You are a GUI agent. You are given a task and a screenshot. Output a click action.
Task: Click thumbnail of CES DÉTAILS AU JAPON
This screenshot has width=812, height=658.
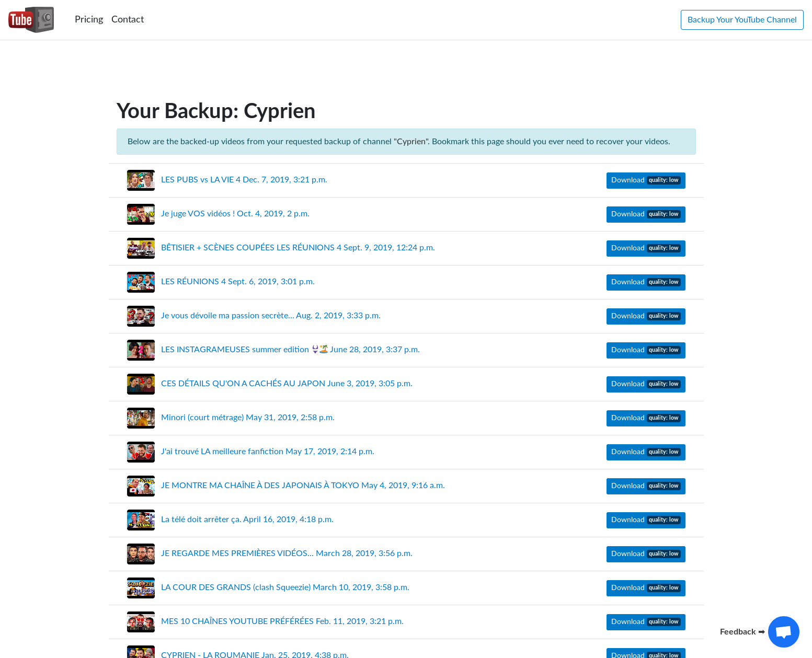point(141,384)
